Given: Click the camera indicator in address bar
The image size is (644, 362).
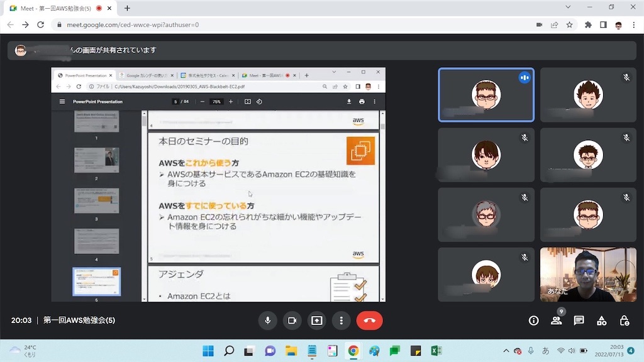Looking at the screenshot, I should click(539, 25).
